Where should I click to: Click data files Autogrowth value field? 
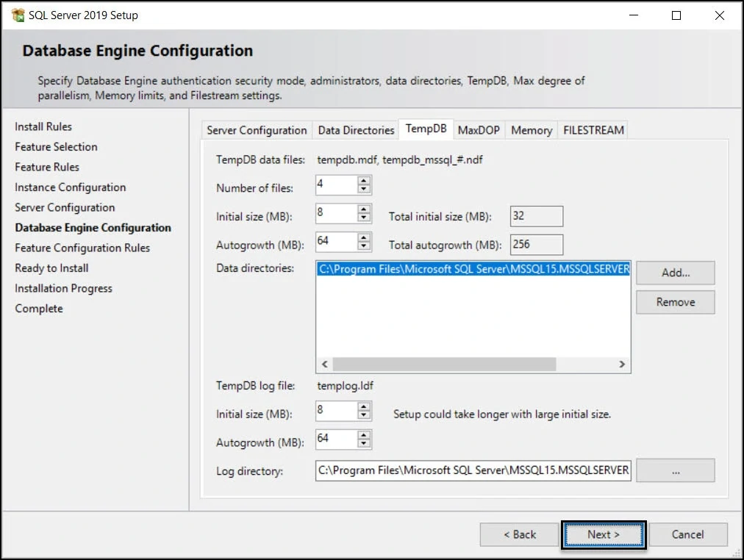click(x=337, y=242)
